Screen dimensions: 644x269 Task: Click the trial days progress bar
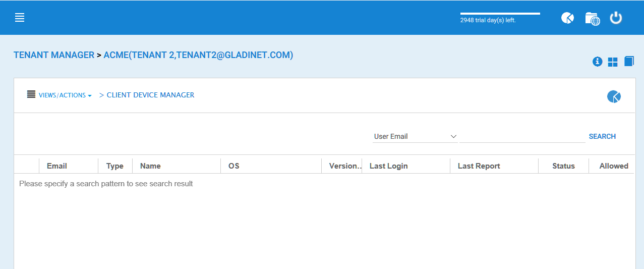pos(500,14)
